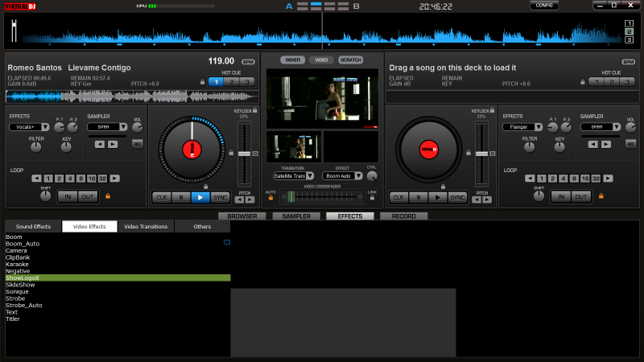
Task: Switch to the Video Transitions tab
Action: [x=146, y=227]
